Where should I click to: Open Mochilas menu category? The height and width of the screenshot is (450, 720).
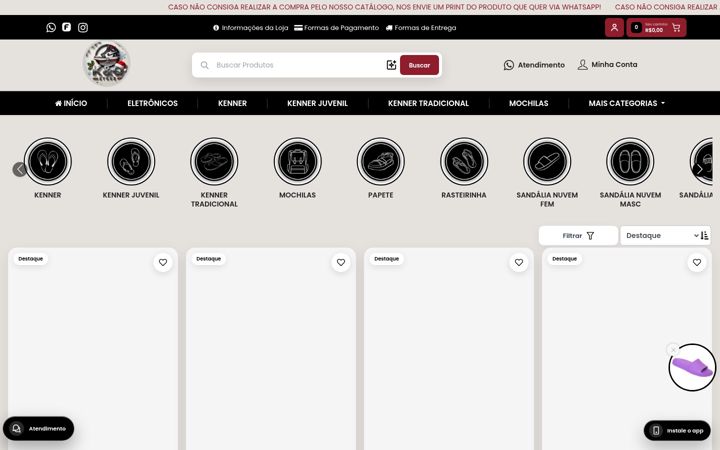tap(529, 103)
